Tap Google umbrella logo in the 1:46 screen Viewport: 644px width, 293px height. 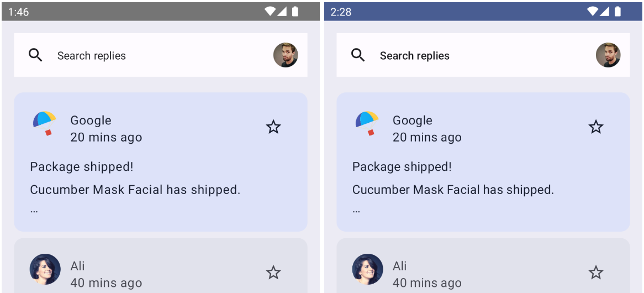pos(44,123)
